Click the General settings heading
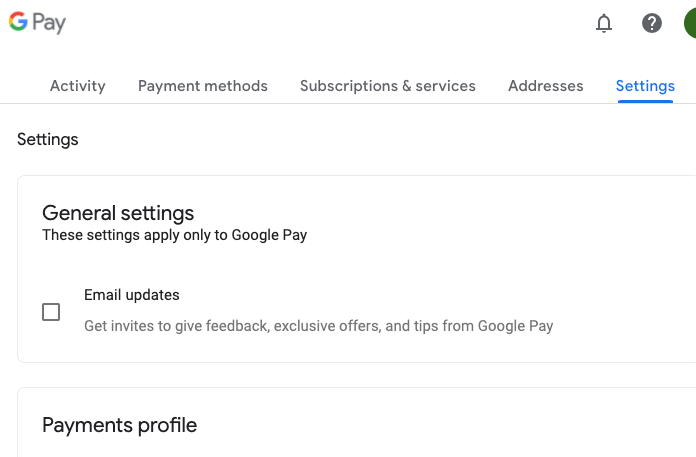 [118, 213]
